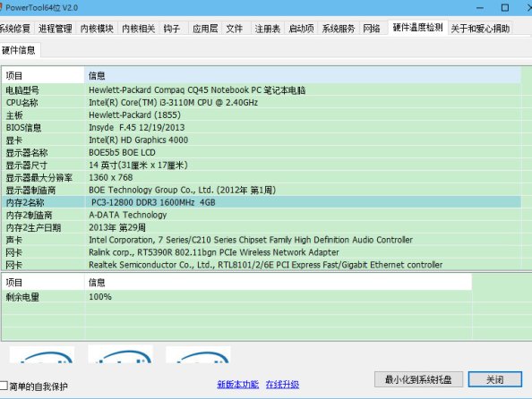The image size is (532, 399).
Task: Open the 关于和爱心捐助 tab
Action: click(x=480, y=29)
